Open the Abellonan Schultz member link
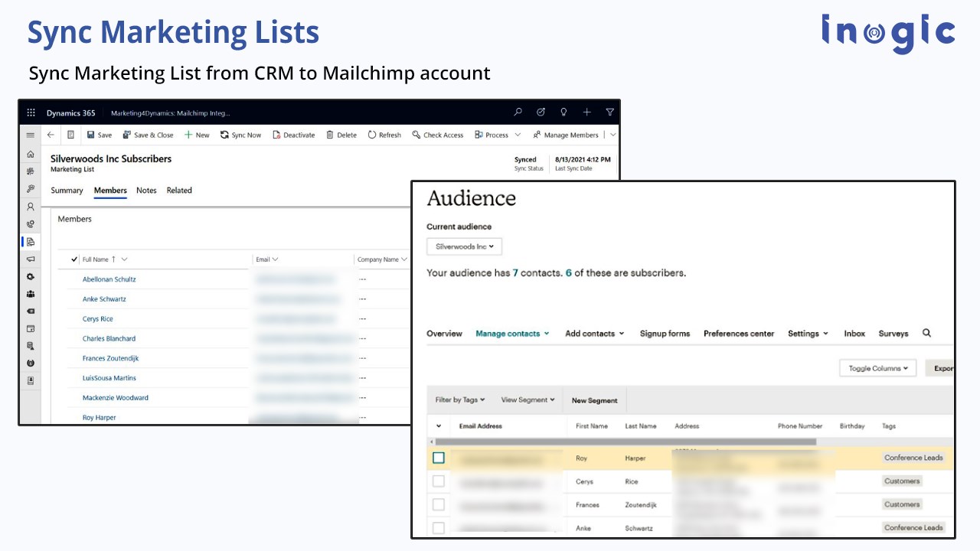The width and height of the screenshot is (980, 551). click(109, 279)
